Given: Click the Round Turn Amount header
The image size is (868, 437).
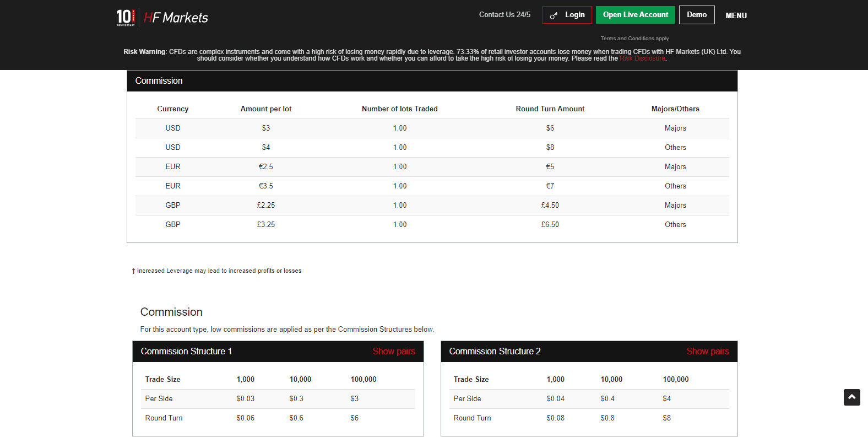Looking at the screenshot, I should pos(550,109).
